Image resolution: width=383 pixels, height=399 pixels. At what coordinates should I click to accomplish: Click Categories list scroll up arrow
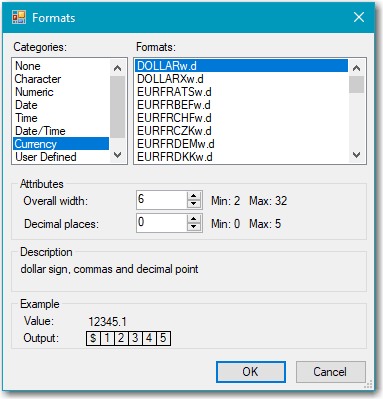click(x=117, y=68)
